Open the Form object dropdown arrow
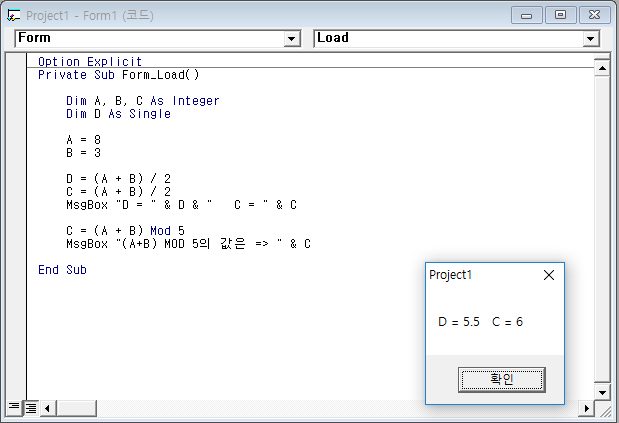619x423 pixels. coord(292,39)
